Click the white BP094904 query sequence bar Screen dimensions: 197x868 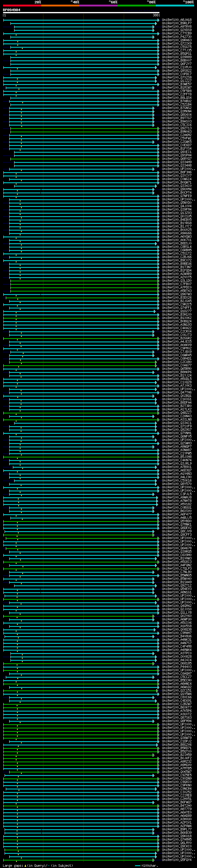(81, 13)
